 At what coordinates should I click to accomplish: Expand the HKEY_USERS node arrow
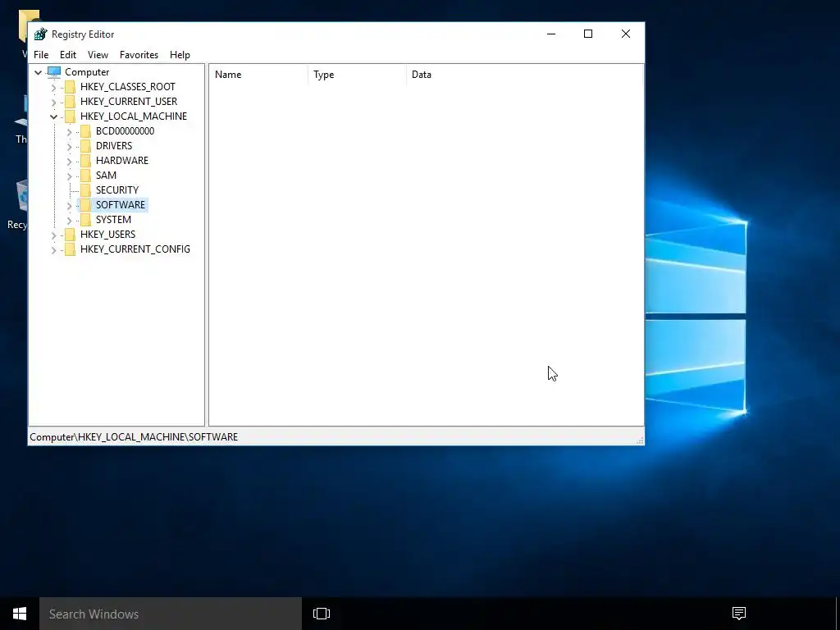coord(53,235)
